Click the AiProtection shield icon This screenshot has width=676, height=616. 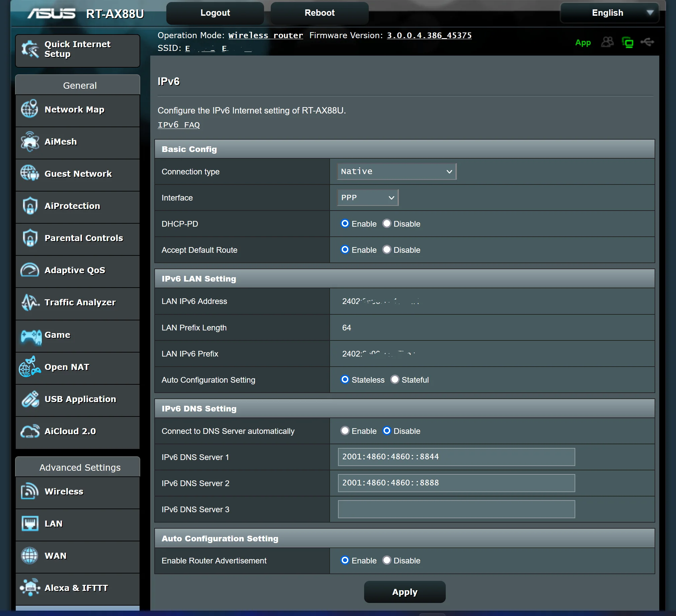click(x=30, y=206)
